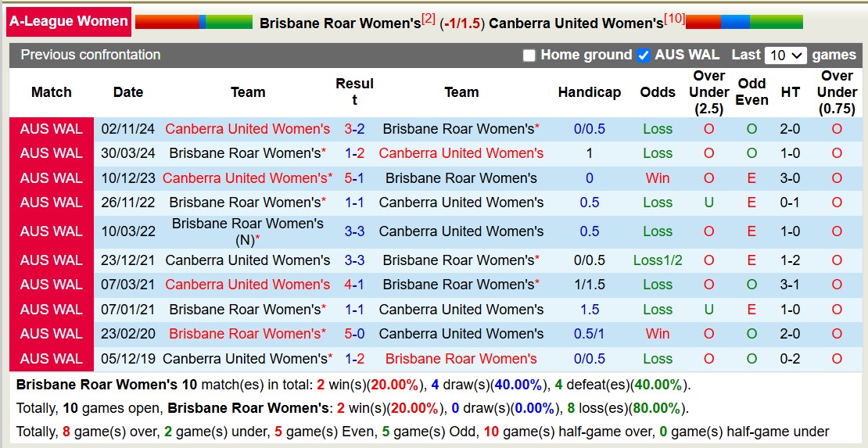Viewport: 868px width, 448px height.
Task: Open the 3-3 result from 23/12/21
Action: click(x=354, y=260)
